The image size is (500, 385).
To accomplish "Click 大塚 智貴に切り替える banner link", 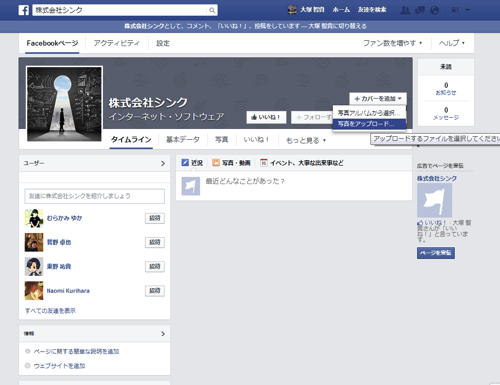I will 337,26.
